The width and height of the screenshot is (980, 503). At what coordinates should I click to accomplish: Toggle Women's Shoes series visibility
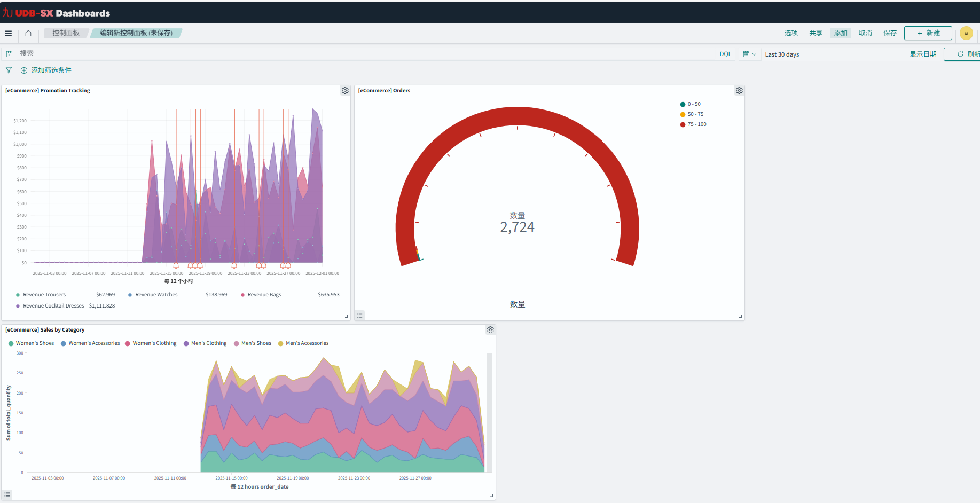click(35, 343)
